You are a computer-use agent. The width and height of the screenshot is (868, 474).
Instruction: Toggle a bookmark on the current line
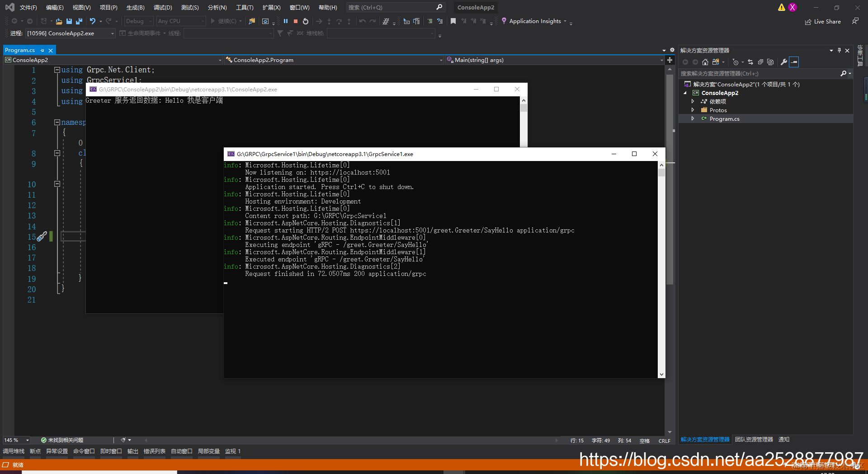453,21
